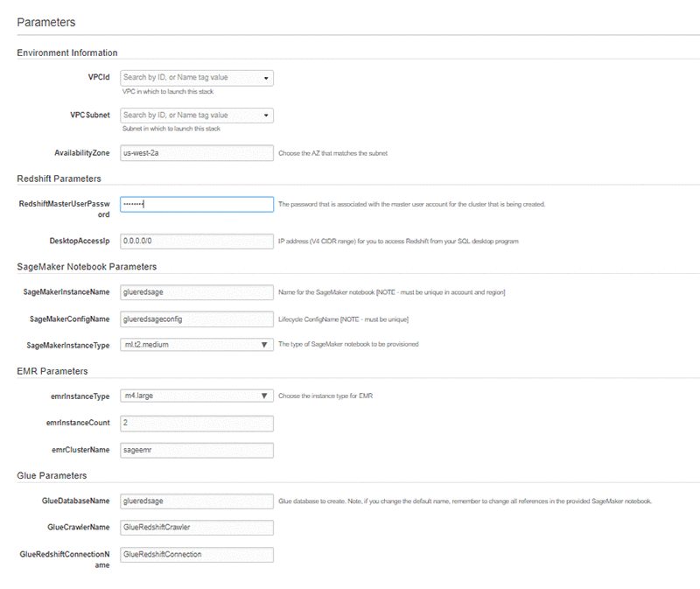This screenshot has width=700, height=589.
Task: Edit the SageMakerInstanceName field
Action: 196,292
